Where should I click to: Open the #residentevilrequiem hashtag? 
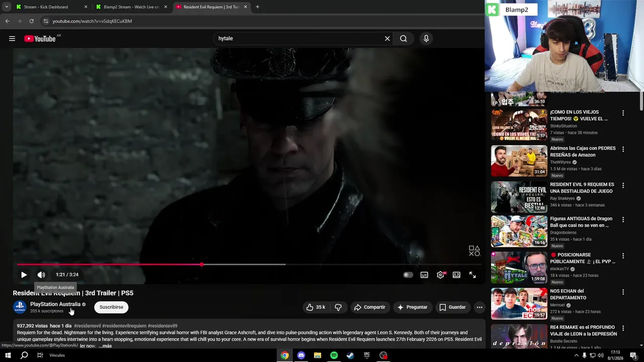[x=124, y=326]
